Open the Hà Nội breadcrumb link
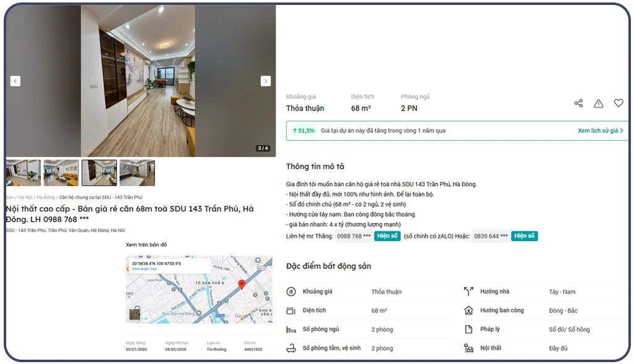The width and height of the screenshot is (634, 364). tap(25, 198)
